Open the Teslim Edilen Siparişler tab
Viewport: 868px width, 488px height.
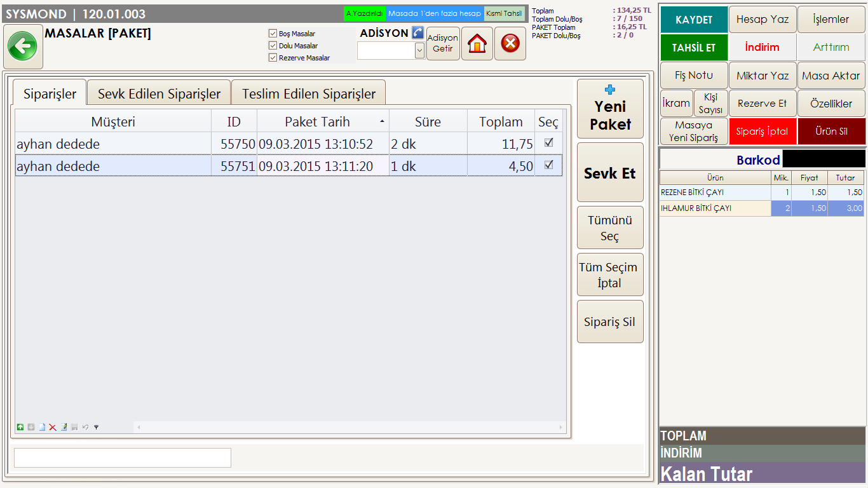(309, 94)
